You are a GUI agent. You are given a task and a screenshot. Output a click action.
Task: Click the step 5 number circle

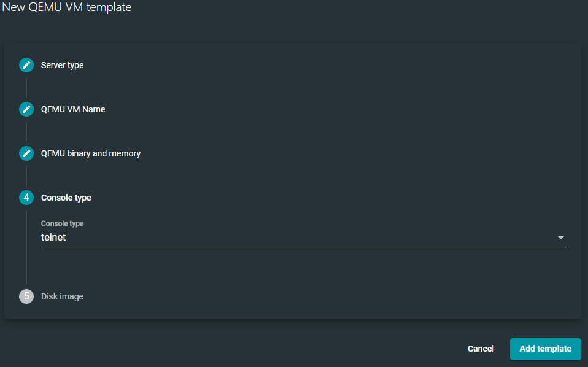pos(26,296)
